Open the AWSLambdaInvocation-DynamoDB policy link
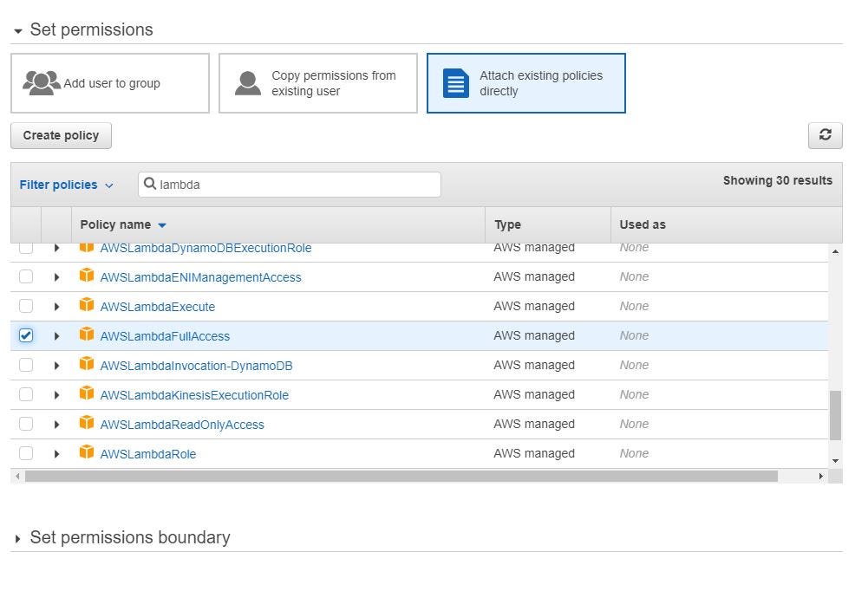Viewport: 868px width, 604px height. (196, 366)
